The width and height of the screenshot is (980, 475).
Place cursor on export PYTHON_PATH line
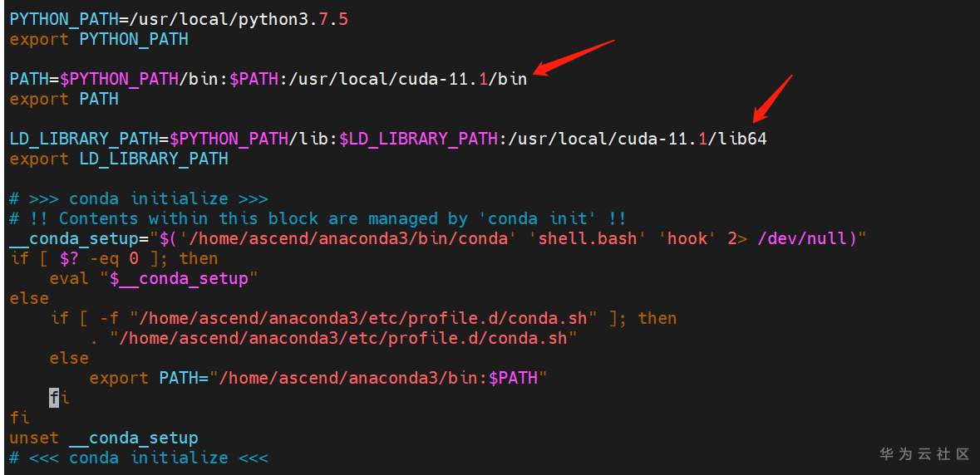(99, 39)
